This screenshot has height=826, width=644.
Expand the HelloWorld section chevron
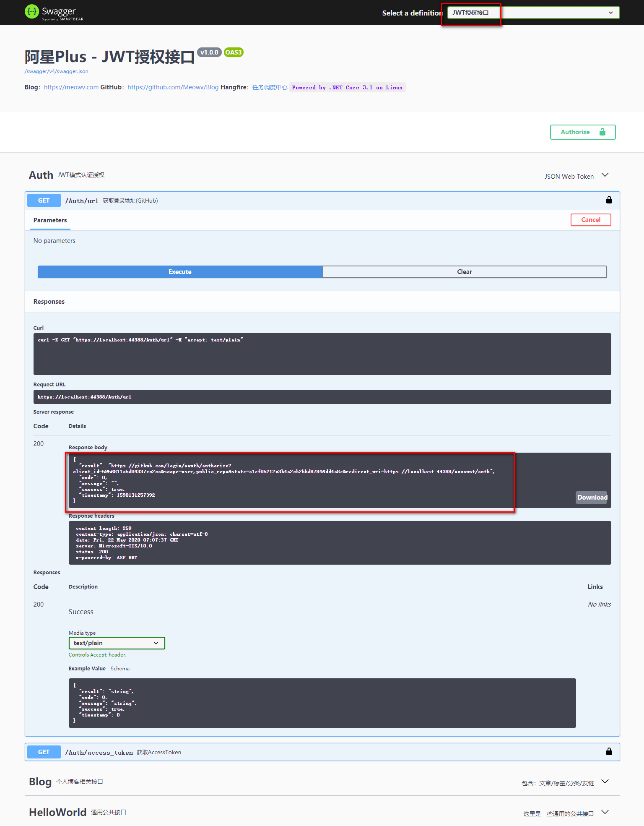(605, 812)
